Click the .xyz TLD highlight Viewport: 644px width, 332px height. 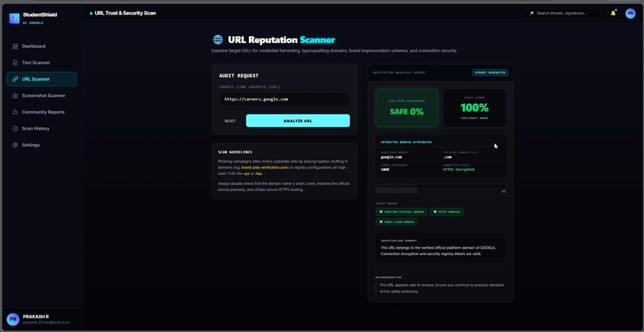246,174
